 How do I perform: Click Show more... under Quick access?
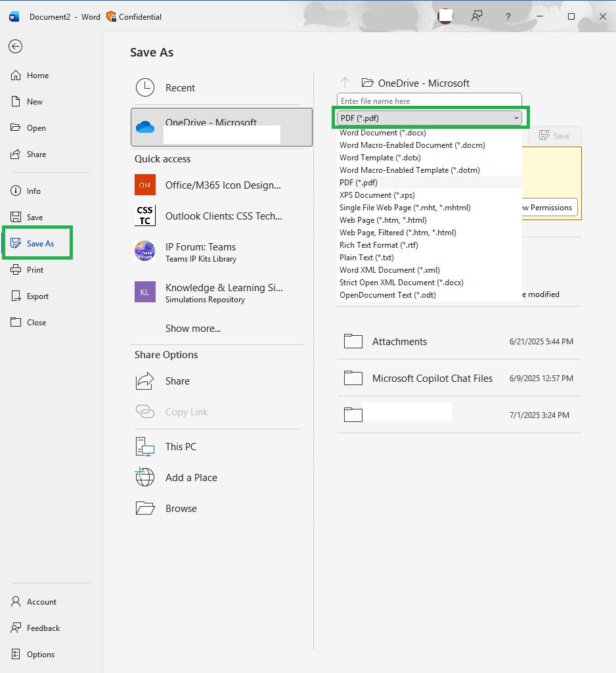[x=193, y=329]
